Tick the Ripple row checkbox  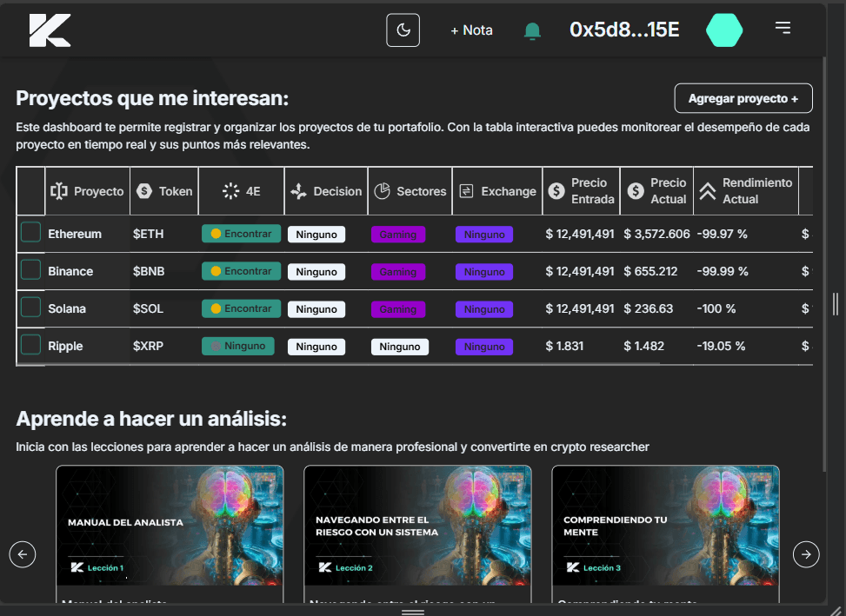(x=31, y=345)
